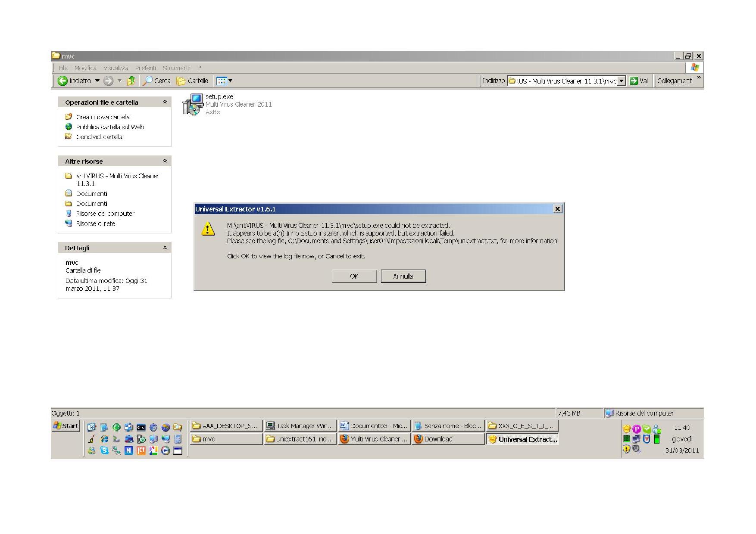
Task: Select the setup.exe file icon
Action: [x=192, y=104]
